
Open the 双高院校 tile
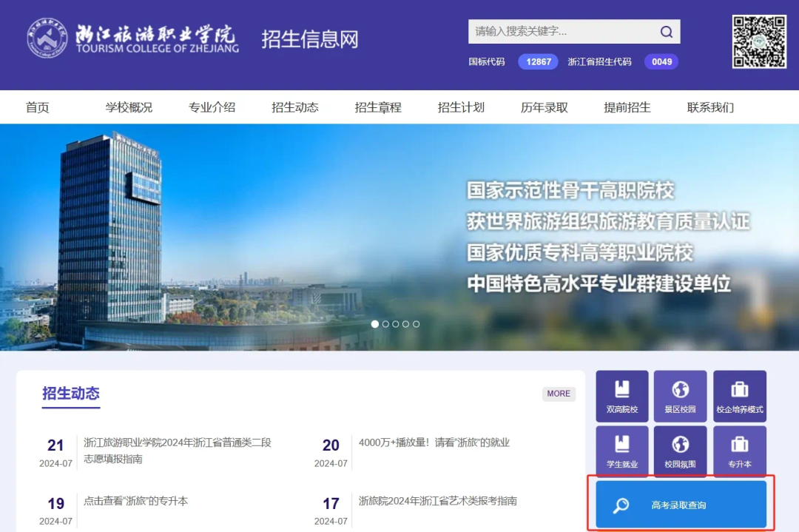tap(621, 396)
